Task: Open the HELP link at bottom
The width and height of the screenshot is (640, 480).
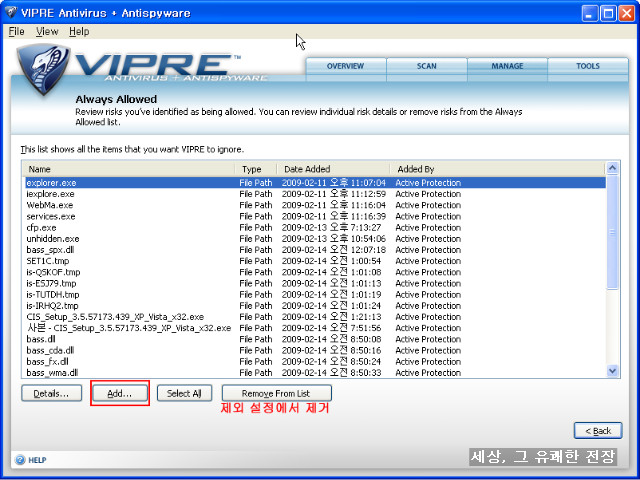Action: pos(37,460)
